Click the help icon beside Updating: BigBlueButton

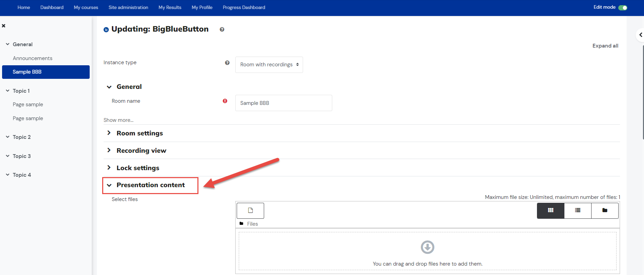pos(222,30)
